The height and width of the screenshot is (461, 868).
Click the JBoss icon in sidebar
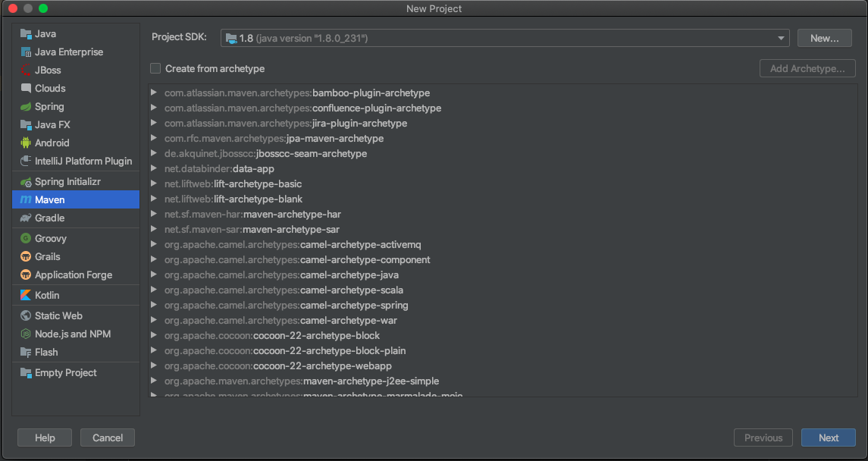26,71
